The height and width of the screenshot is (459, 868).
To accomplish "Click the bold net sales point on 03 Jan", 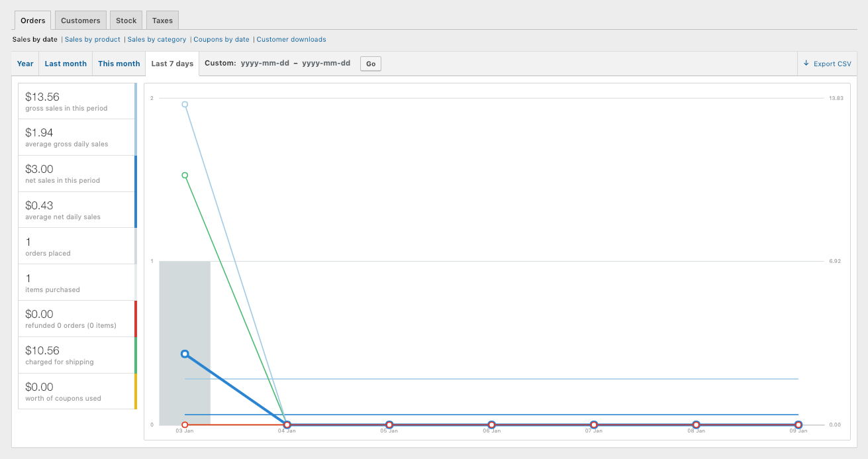I will (x=185, y=354).
